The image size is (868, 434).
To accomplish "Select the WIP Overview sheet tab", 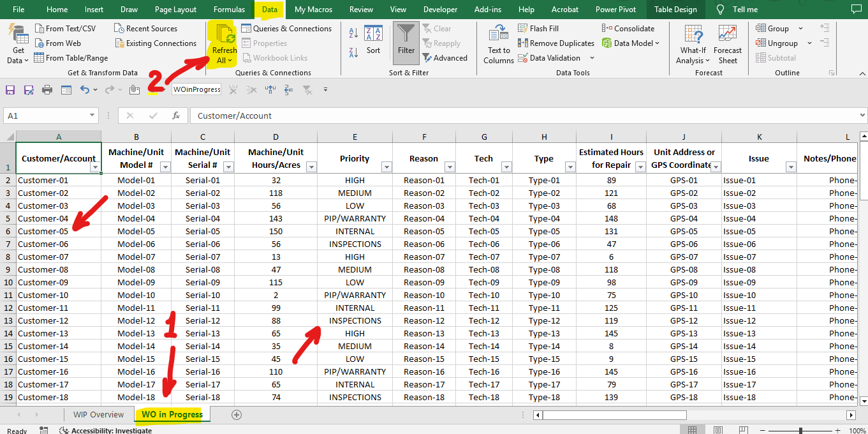I will point(98,414).
